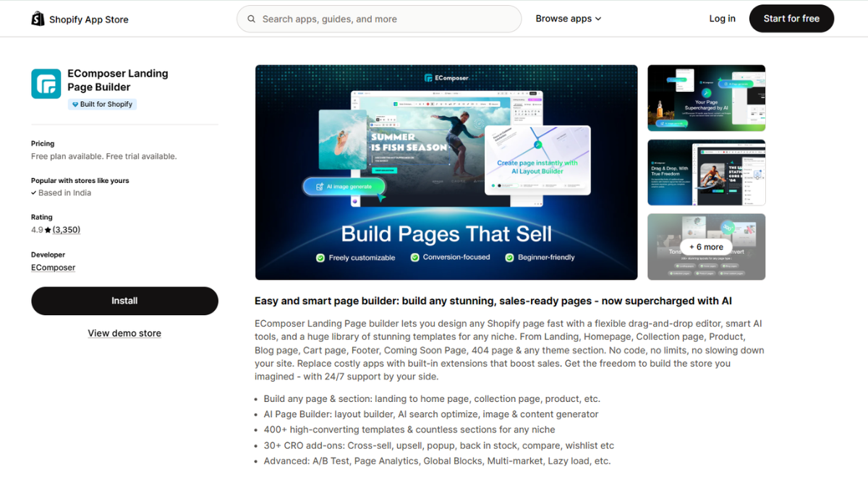
Task: Click the 30+ CRO add-ons bullet
Action: [439, 445]
